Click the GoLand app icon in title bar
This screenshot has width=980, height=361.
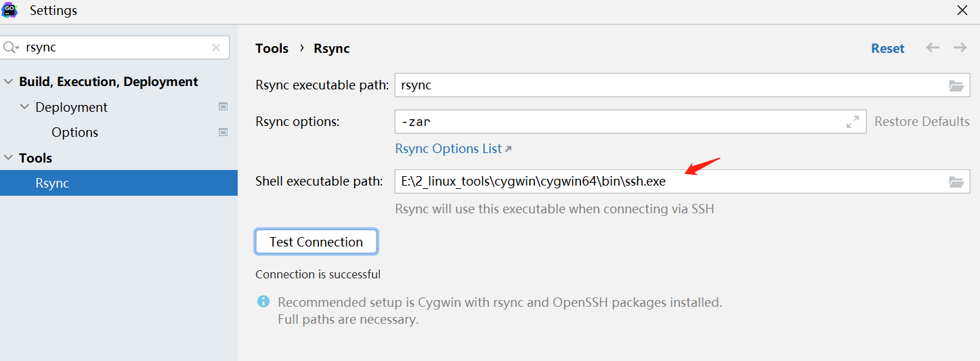click(9, 10)
